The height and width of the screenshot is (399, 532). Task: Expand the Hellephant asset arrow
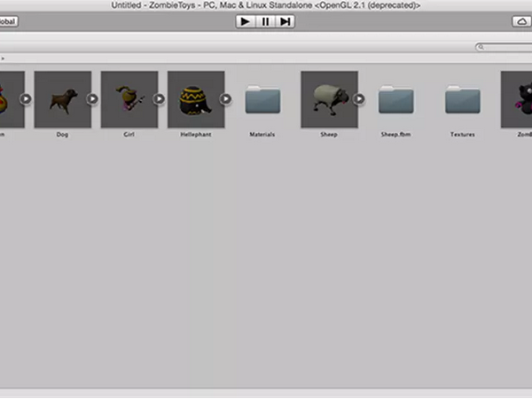[225, 98]
